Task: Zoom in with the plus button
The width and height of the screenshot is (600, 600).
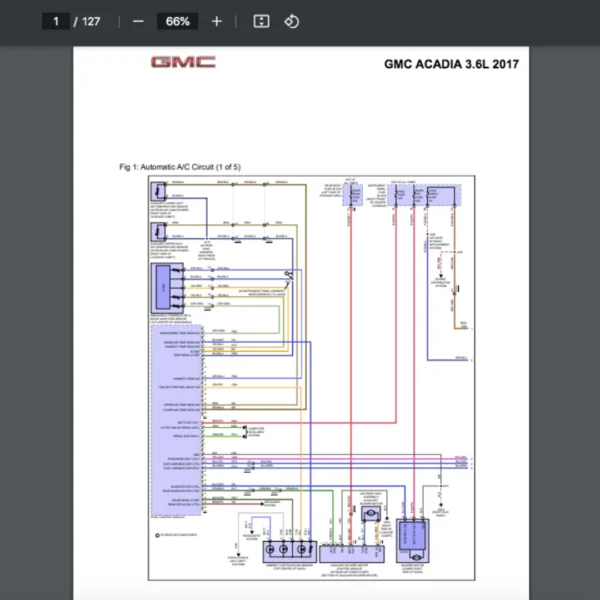Action: click(x=217, y=21)
